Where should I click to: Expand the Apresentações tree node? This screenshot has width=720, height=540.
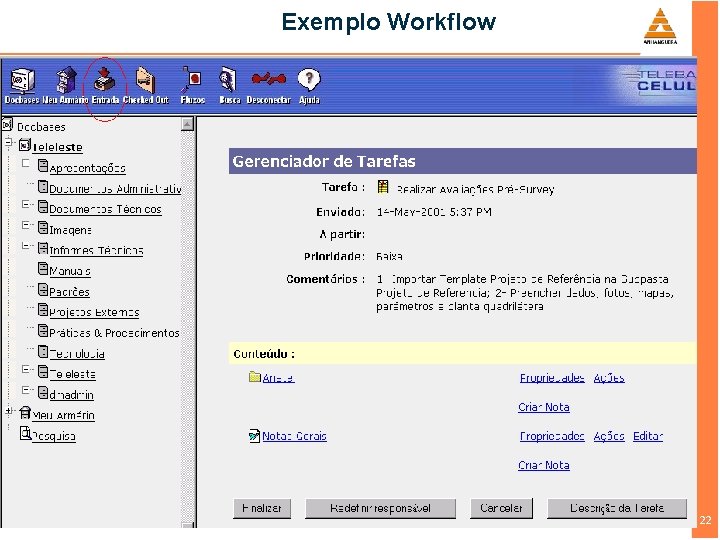(x=26, y=163)
